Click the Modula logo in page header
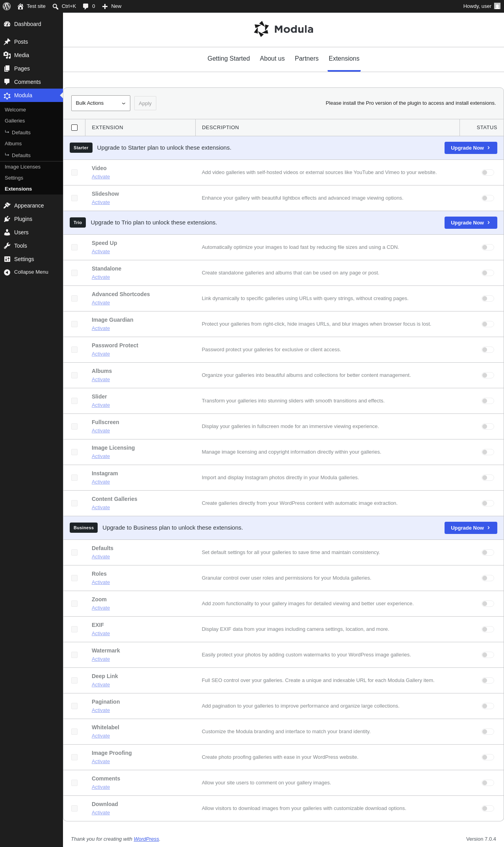The width and height of the screenshot is (504, 847). coord(283,29)
